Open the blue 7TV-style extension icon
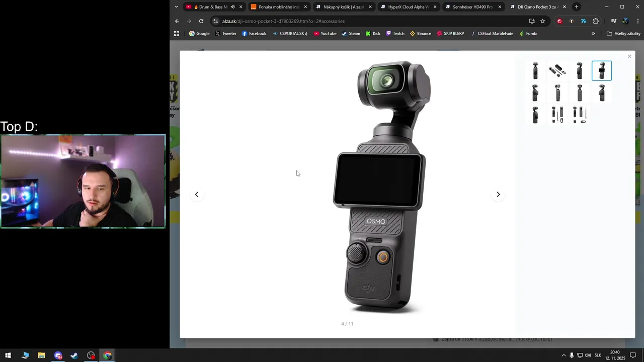Image resolution: width=644 pixels, height=362 pixels. (x=584, y=21)
